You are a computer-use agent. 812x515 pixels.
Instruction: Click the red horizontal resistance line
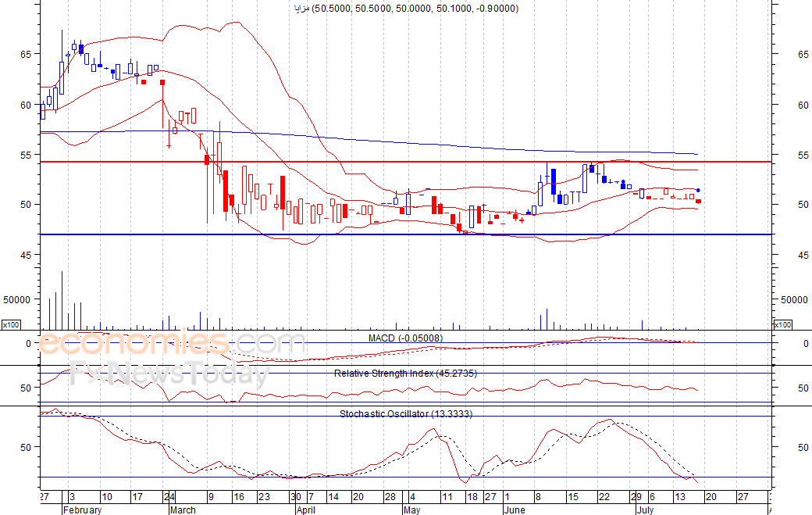[x=406, y=163]
